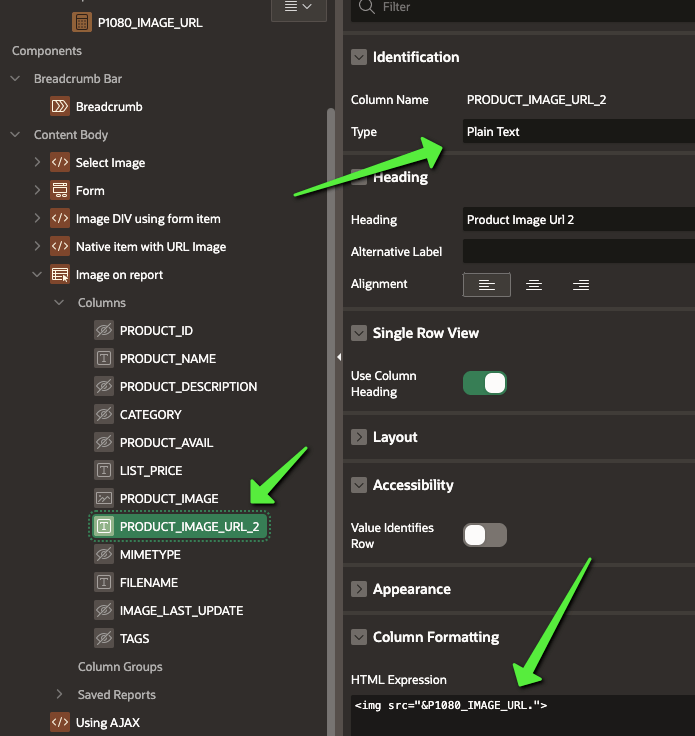
Task: Click the Using AJAX region icon
Action: 60,723
